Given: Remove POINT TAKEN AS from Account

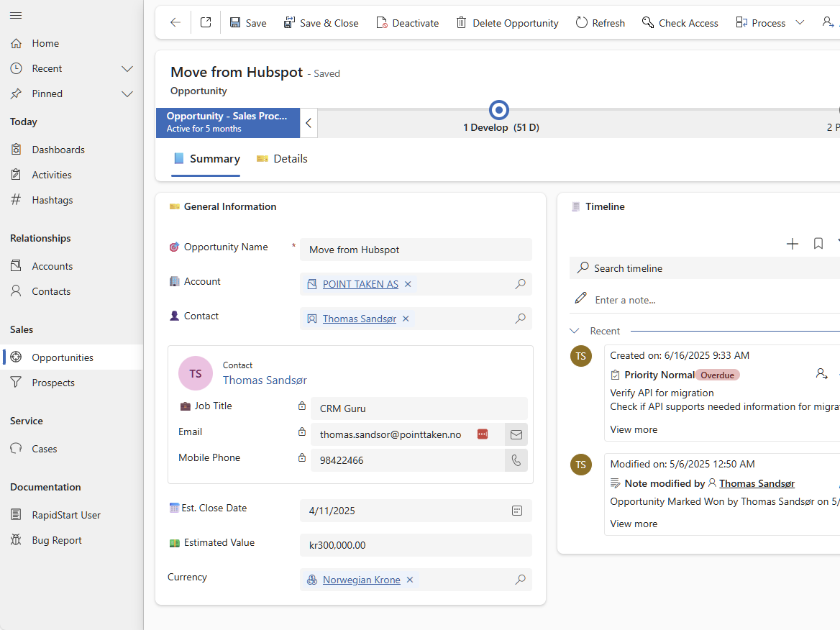Looking at the screenshot, I should [408, 284].
